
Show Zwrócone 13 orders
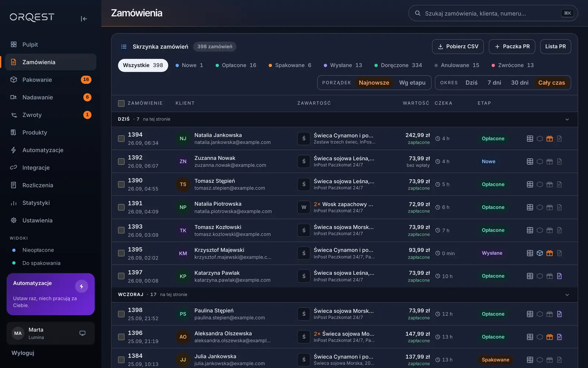pos(513,66)
